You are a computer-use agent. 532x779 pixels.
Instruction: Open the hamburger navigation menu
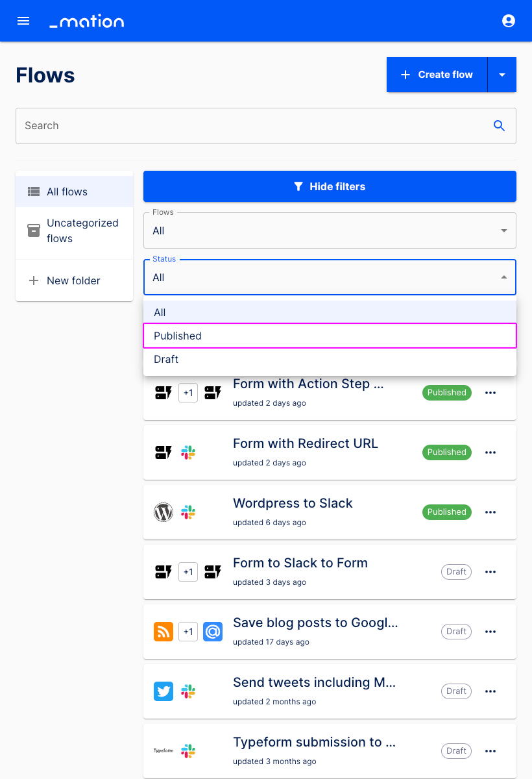(23, 21)
